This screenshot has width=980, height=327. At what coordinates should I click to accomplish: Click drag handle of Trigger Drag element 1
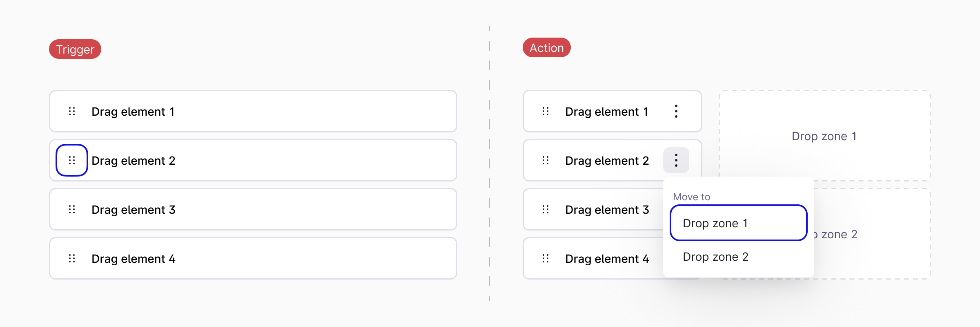[72, 111]
